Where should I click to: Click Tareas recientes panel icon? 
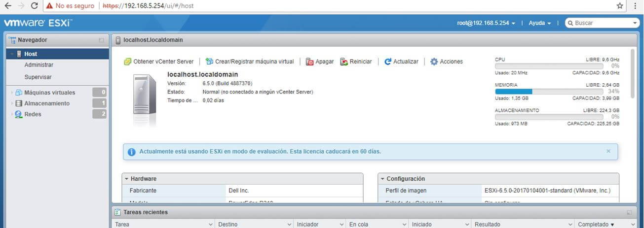(117, 212)
